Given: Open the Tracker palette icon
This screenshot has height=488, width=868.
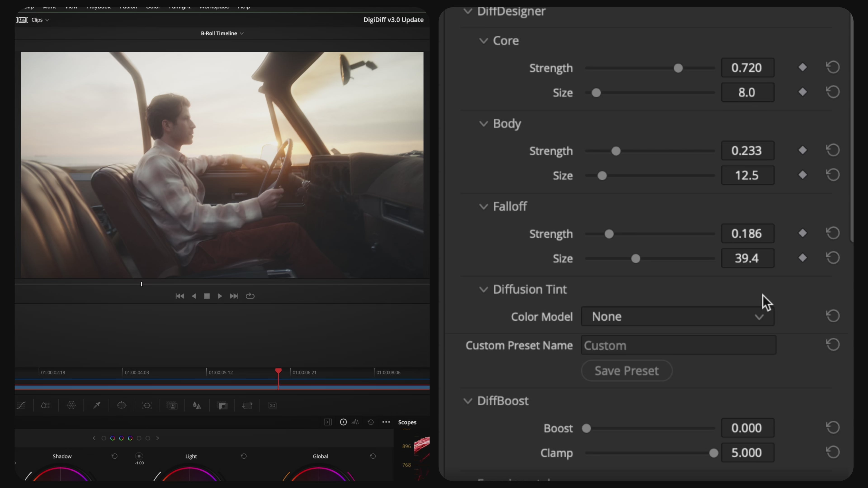Looking at the screenshot, I should pyautogui.click(x=147, y=405).
